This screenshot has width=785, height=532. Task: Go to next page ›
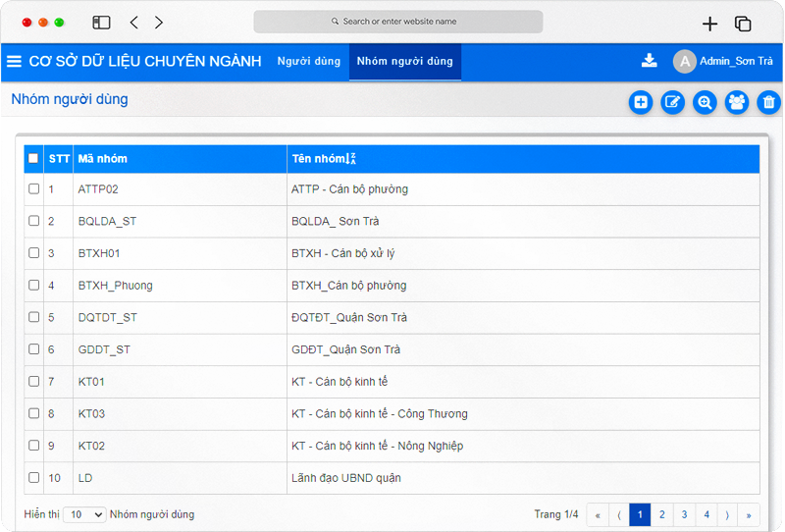point(727,514)
